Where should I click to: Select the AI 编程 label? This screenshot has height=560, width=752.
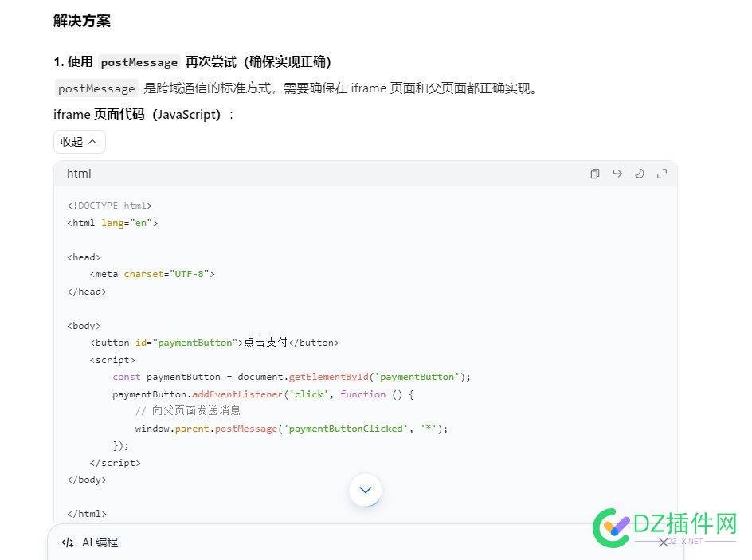(x=100, y=542)
